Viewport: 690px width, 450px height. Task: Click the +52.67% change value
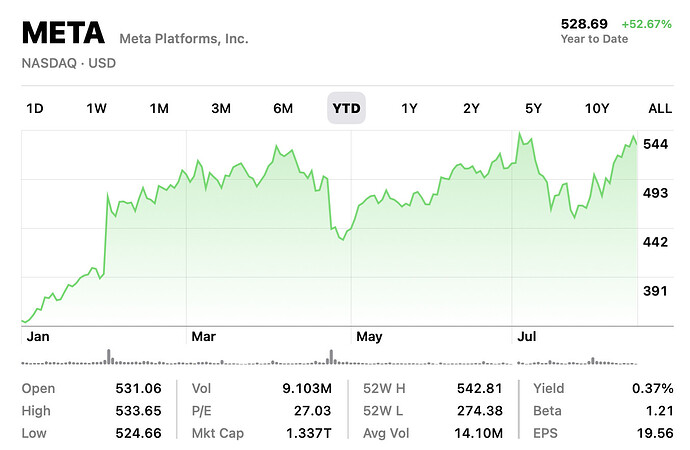pyautogui.click(x=647, y=23)
